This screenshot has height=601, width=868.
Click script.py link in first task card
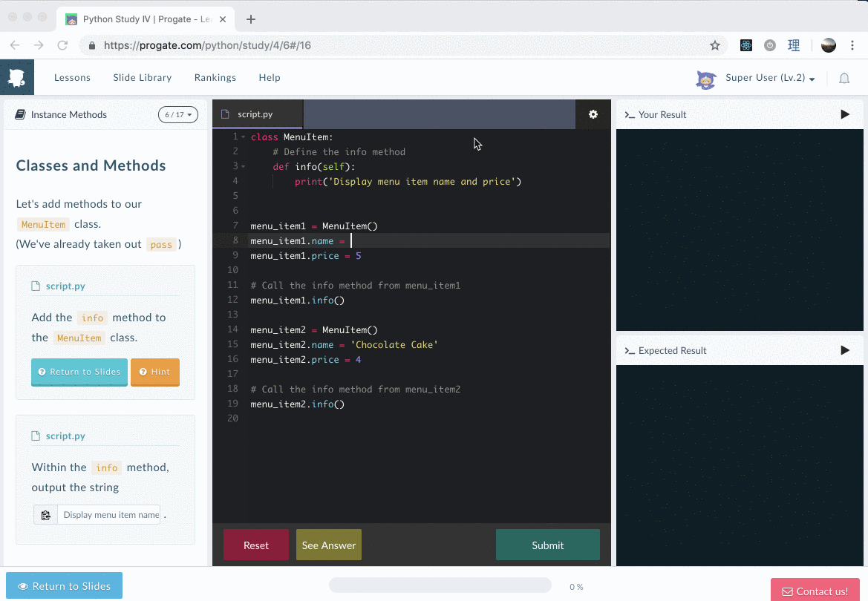click(x=65, y=286)
